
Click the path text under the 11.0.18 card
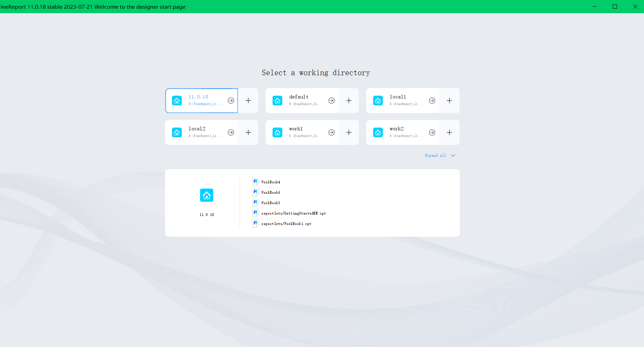click(206, 104)
